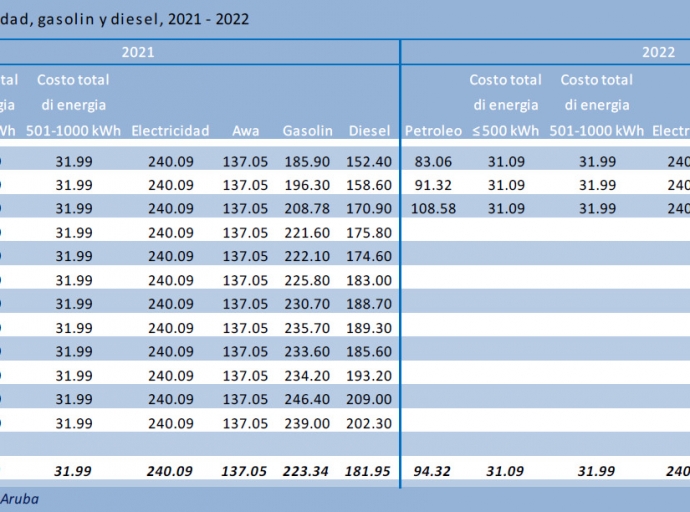Screen dimensions: 690x512
Task: Click the 2021 year header
Action: (138, 52)
